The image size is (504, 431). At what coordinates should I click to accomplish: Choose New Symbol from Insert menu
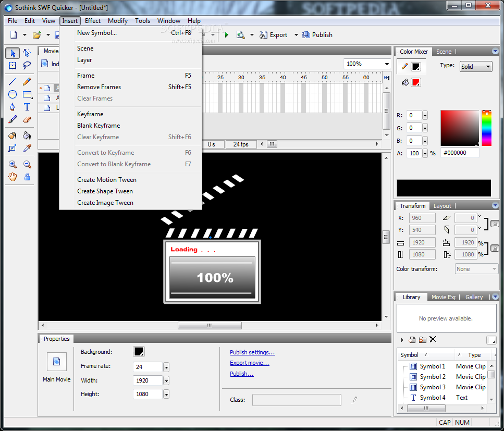pos(130,33)
